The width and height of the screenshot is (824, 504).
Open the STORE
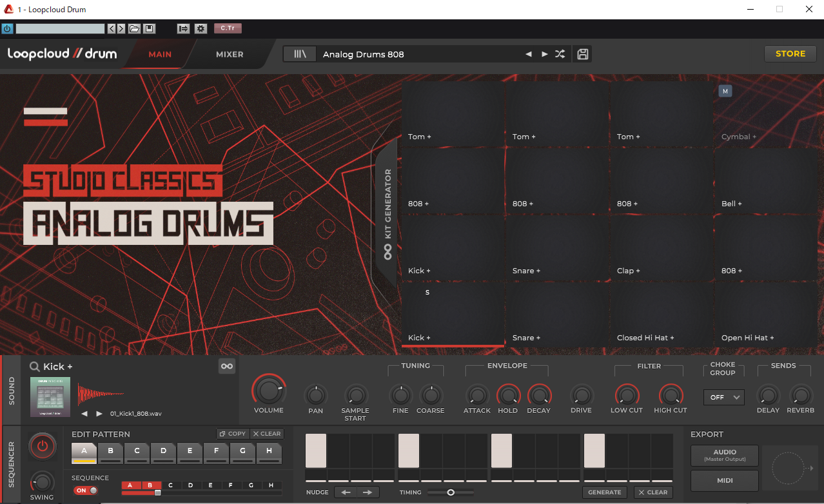(x=790, y=54)
